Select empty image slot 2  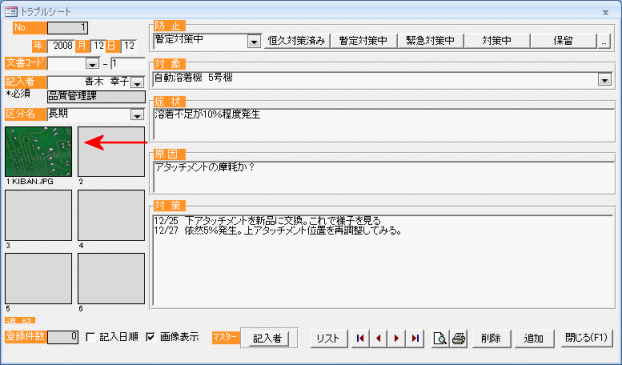(x=111, y=152)
